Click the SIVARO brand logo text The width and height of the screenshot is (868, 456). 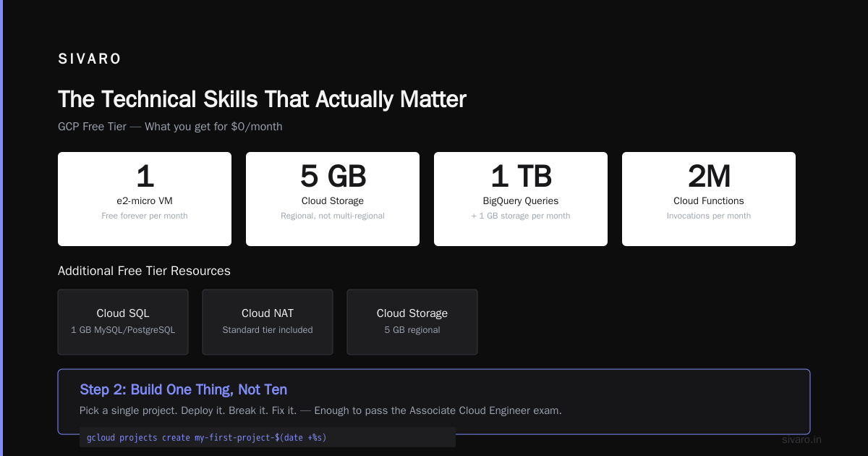click(90, 59)
